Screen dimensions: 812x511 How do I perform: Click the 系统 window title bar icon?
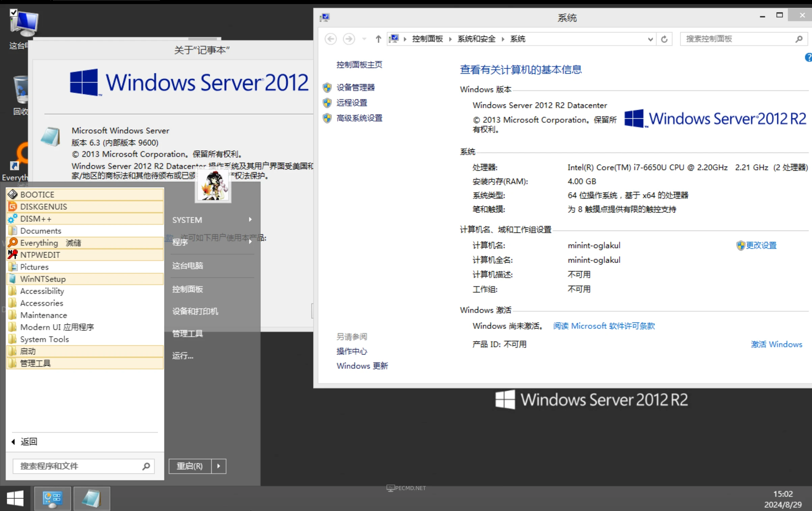click(x=325, y=18)
